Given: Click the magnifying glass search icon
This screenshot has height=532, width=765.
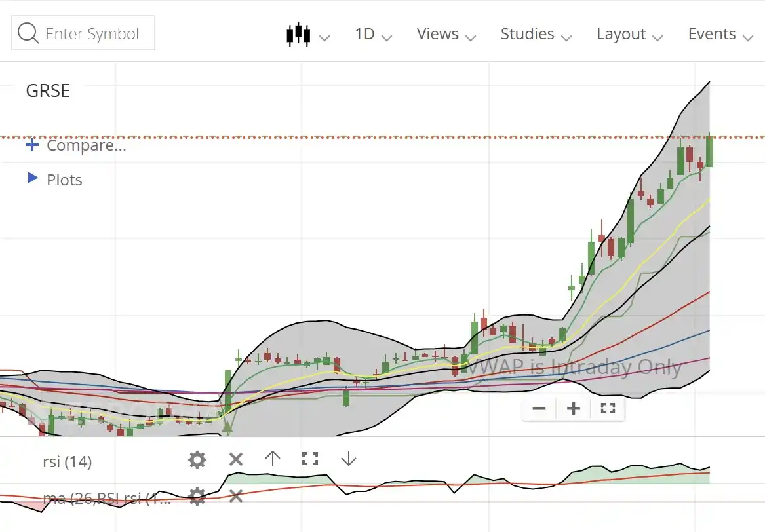Looking at the screenshot, I should click(x=27, y=33).
